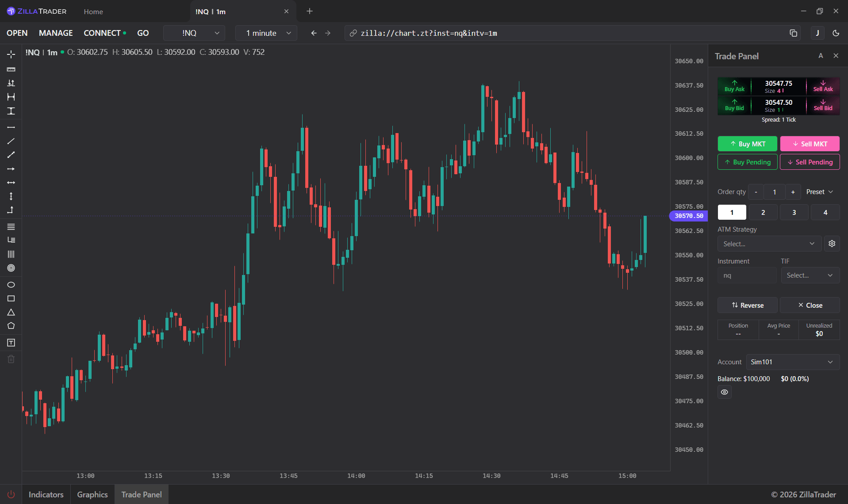Viewport: 848px width, 504px height.
Task: Open the GO menu
Action: 143,33
